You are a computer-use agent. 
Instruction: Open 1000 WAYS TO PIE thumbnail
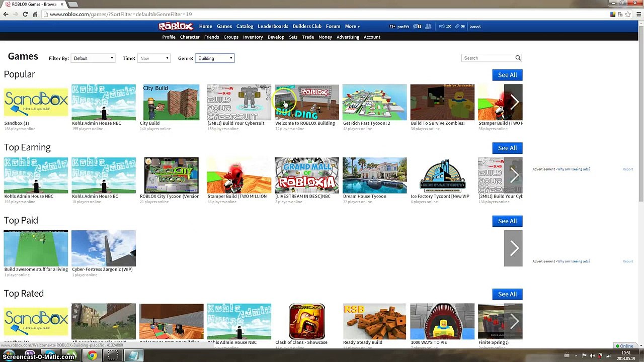tap(442, 321)
